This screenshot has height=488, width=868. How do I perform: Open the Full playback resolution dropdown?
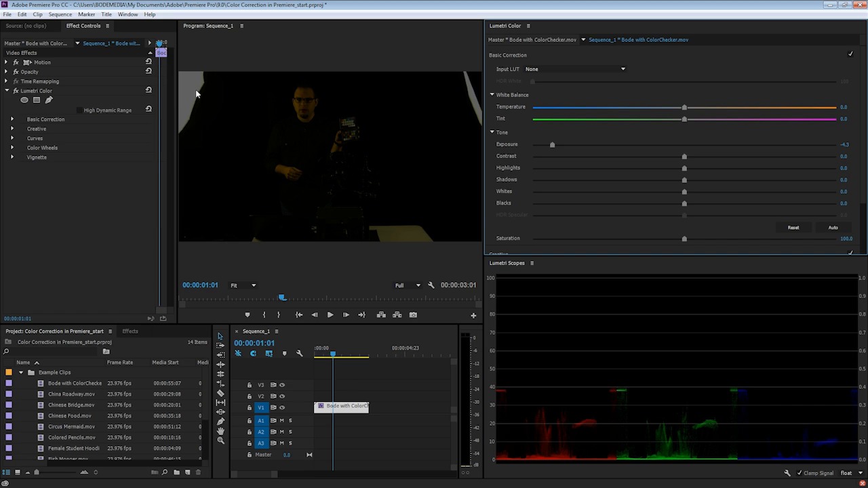pyautogui.click(x=408, y=285)
